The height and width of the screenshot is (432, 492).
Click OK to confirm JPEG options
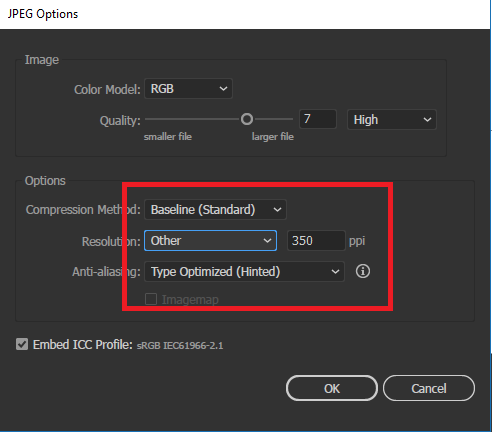coord(332,388)
